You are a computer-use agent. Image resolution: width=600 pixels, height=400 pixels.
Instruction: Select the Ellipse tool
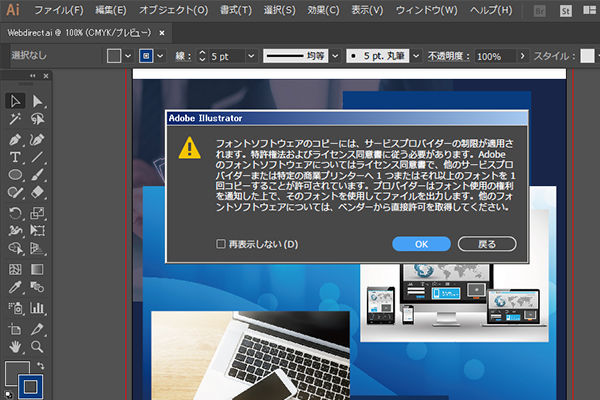tap(15, 175)
